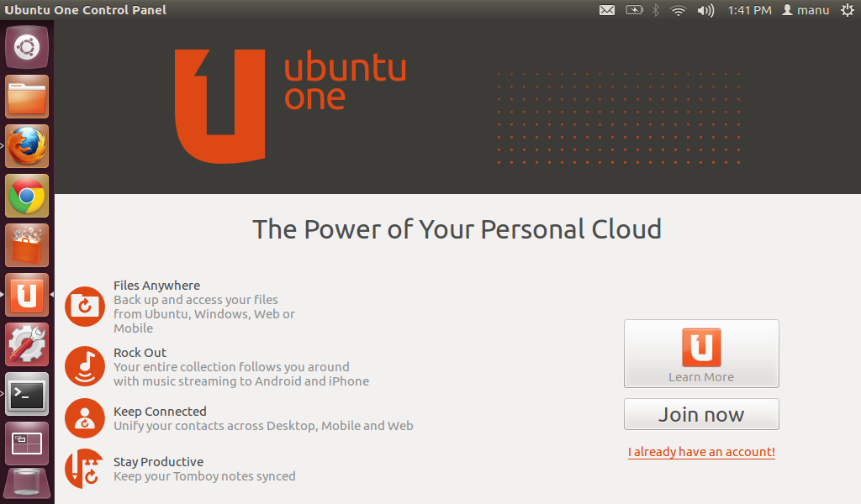Open the Ubuntu One app icon in launcher
Image resolution: width=861 pixels, height=504 pixels.
26,295
